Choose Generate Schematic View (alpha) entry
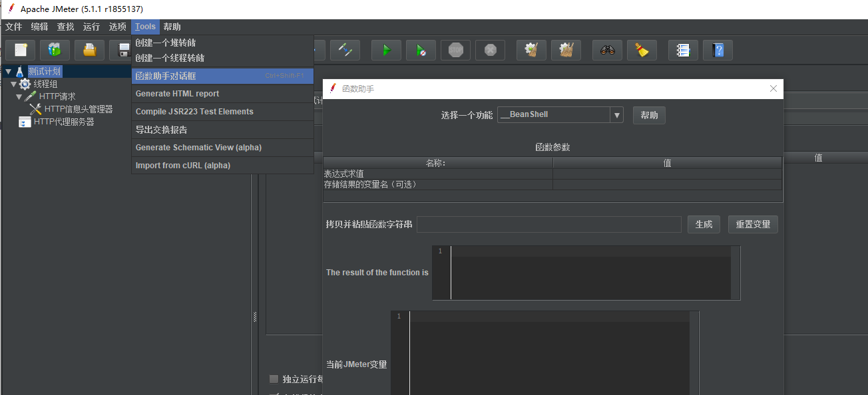Screen dimensions: 868x395 click(222, 148)
